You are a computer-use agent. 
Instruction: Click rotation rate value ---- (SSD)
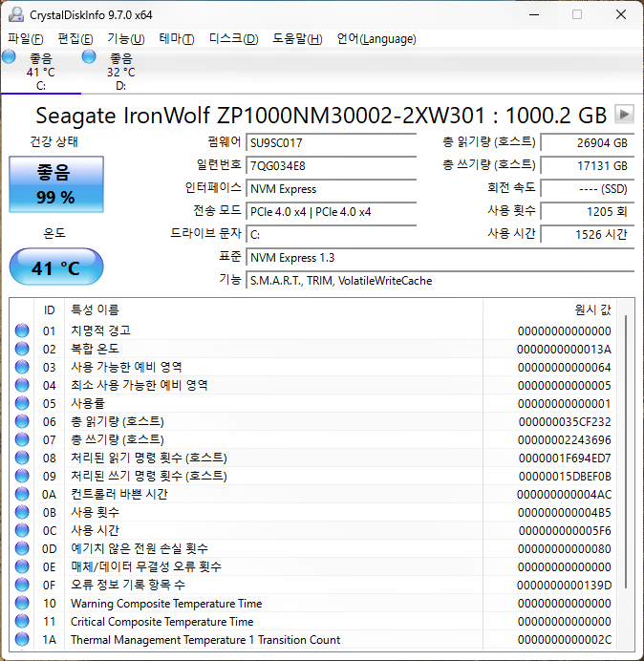588,189
